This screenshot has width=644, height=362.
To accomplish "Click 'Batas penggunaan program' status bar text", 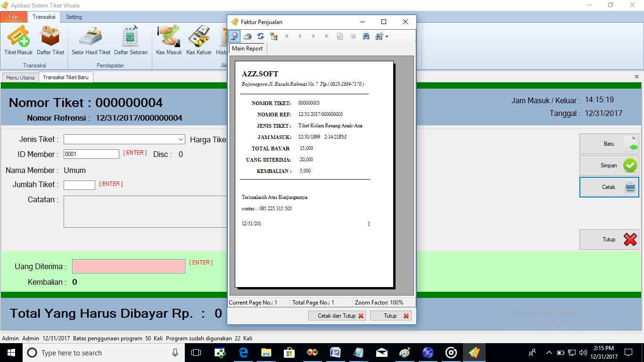I will point(107,338).
